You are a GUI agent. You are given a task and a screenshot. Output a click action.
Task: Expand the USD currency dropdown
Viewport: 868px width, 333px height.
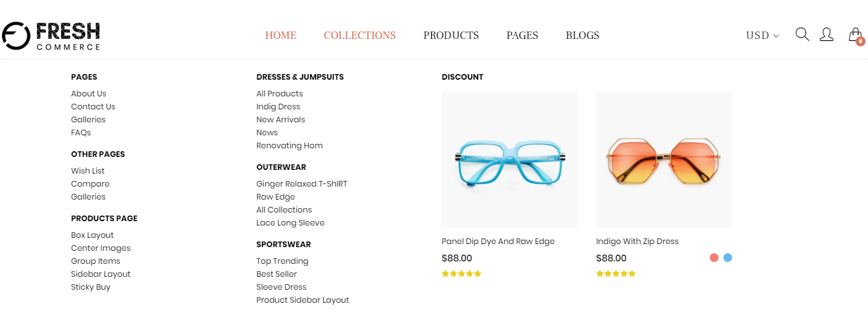[762, 36]
